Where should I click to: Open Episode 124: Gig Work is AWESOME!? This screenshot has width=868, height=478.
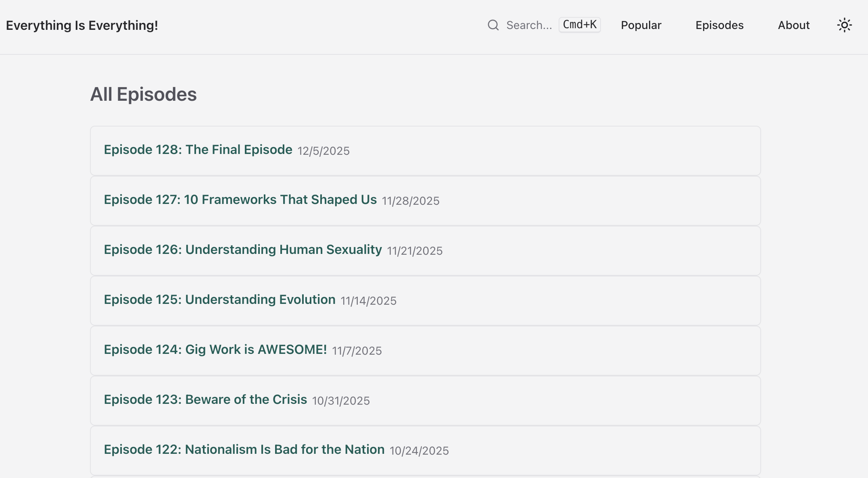(x=215, y=349)
